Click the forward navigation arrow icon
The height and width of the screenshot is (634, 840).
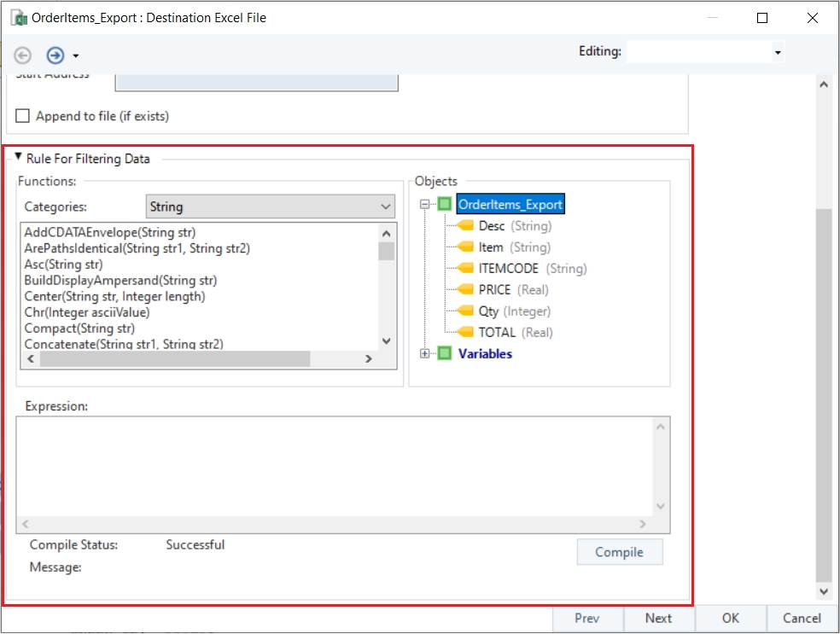click(55, 55)
